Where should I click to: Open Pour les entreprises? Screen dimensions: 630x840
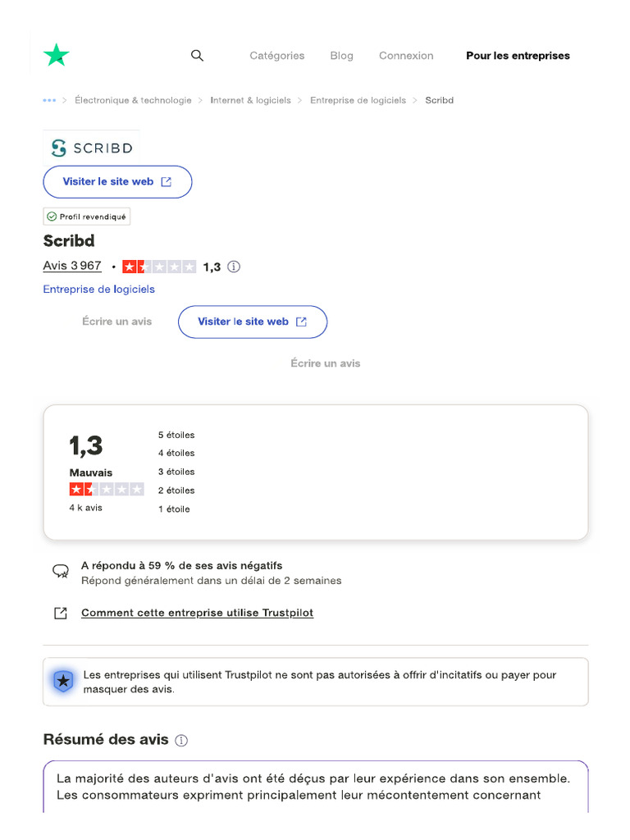coord(518,56)
